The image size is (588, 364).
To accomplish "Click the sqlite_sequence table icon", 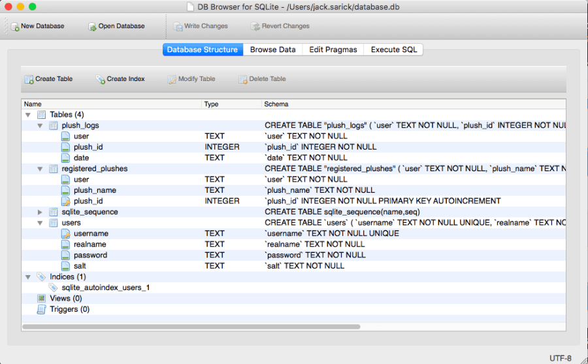I will tap(54, 212).
